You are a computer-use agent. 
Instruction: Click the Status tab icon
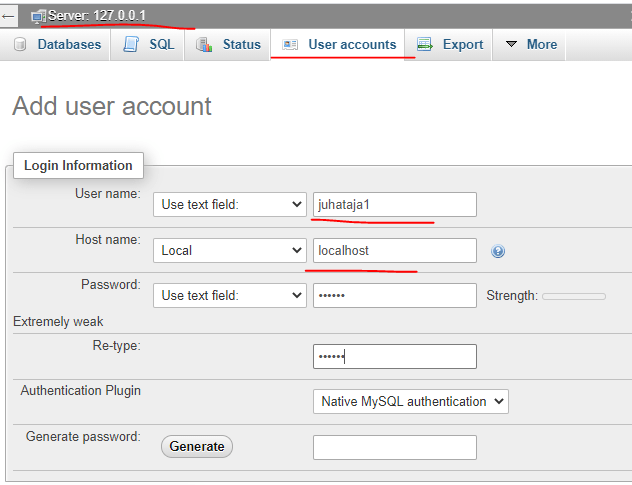coord(205,45)
